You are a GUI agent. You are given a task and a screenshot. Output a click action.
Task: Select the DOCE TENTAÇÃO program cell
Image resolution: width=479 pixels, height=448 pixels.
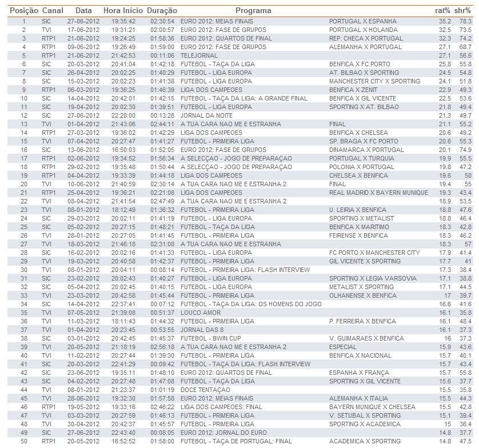[x=204, y=390]
